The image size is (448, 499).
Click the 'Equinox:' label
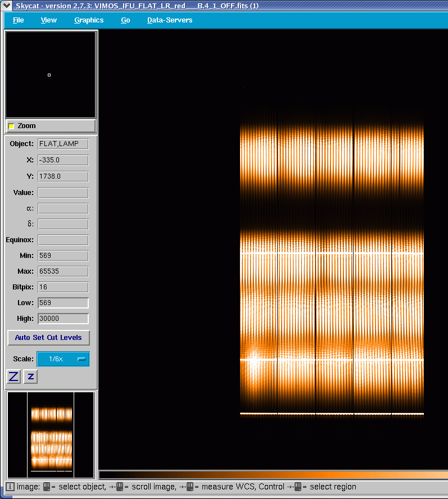point(20,240)
